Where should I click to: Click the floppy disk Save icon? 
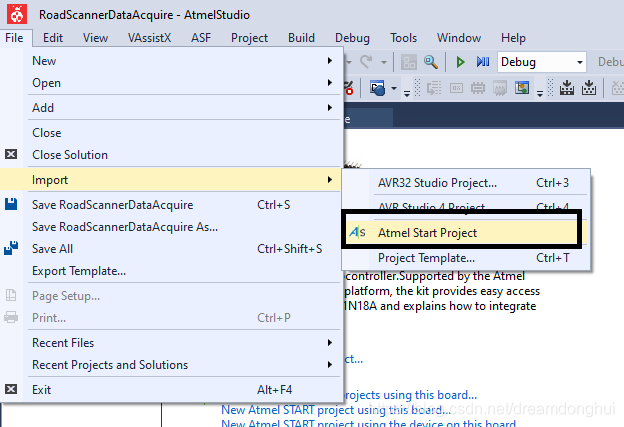click(11, 204)
